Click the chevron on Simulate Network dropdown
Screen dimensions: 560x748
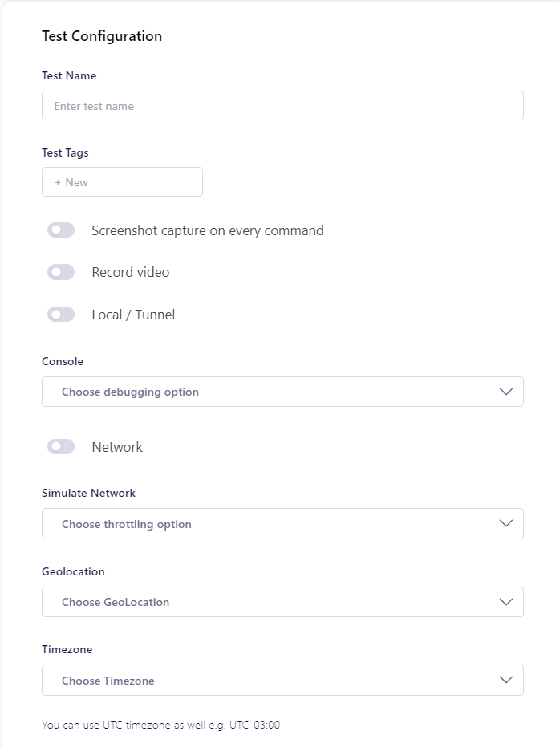tap(505, 522)
